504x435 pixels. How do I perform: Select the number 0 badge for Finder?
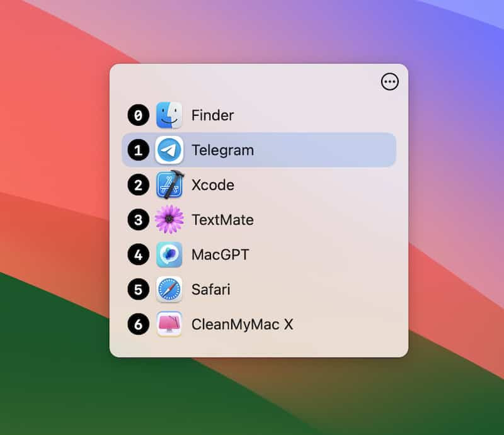click(138, 115)
